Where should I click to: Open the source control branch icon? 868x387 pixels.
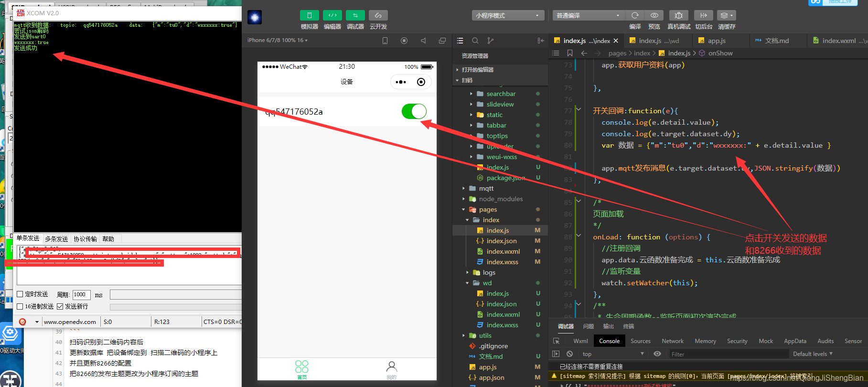[491, 41]
